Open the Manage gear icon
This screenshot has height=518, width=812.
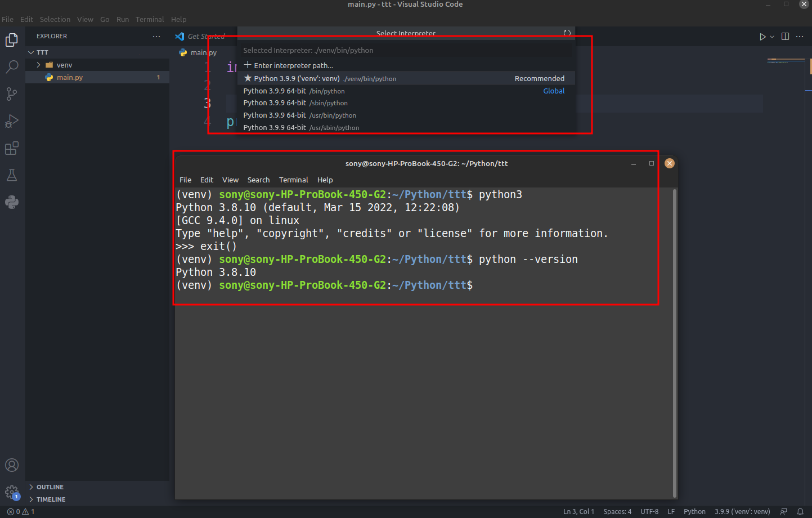12,492
